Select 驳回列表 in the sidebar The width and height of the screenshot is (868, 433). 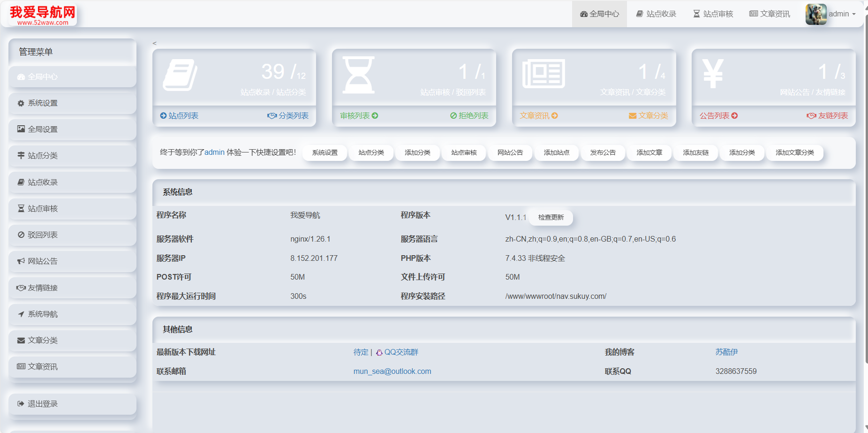[x=43, y=235]
